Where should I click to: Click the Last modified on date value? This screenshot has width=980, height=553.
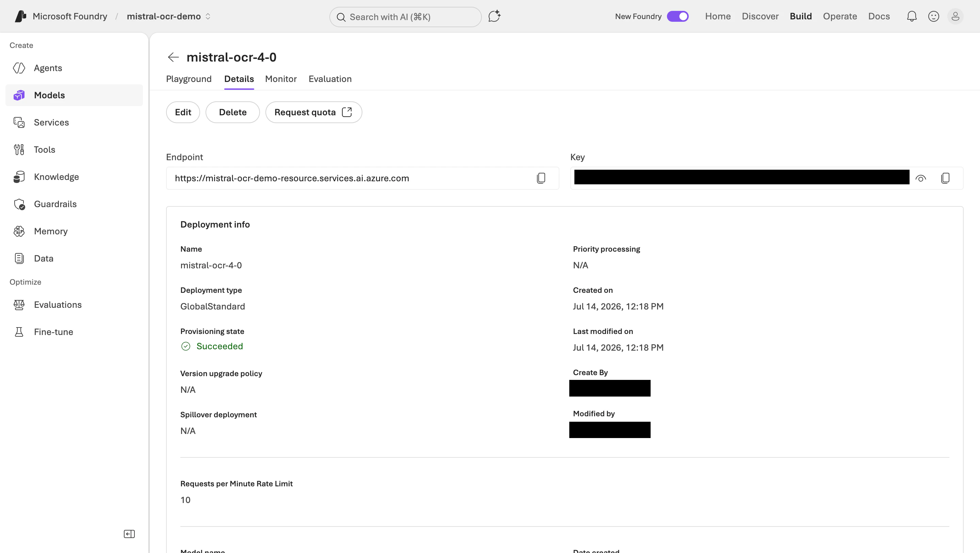618,348
